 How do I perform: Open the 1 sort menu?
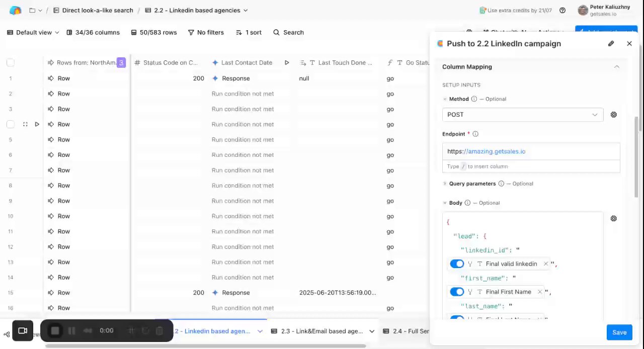click(x=249, y=33)
